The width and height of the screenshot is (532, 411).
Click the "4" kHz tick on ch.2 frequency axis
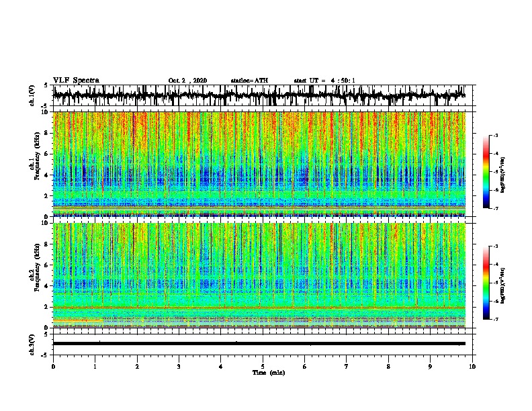[47, 286]
